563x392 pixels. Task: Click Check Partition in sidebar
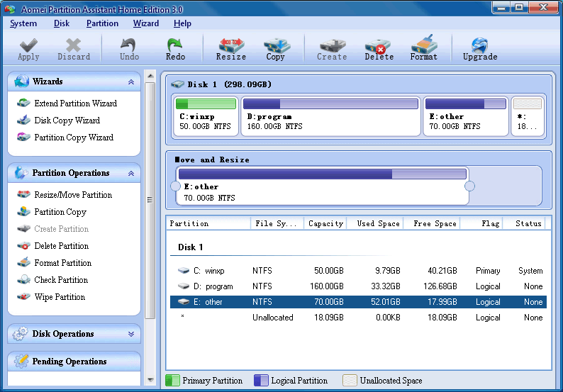61,280
